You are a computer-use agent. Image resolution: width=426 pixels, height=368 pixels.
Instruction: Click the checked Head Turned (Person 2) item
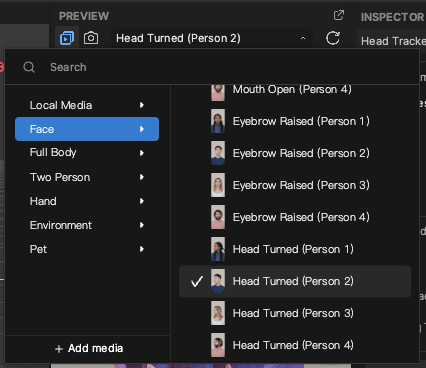click(295, 281)
